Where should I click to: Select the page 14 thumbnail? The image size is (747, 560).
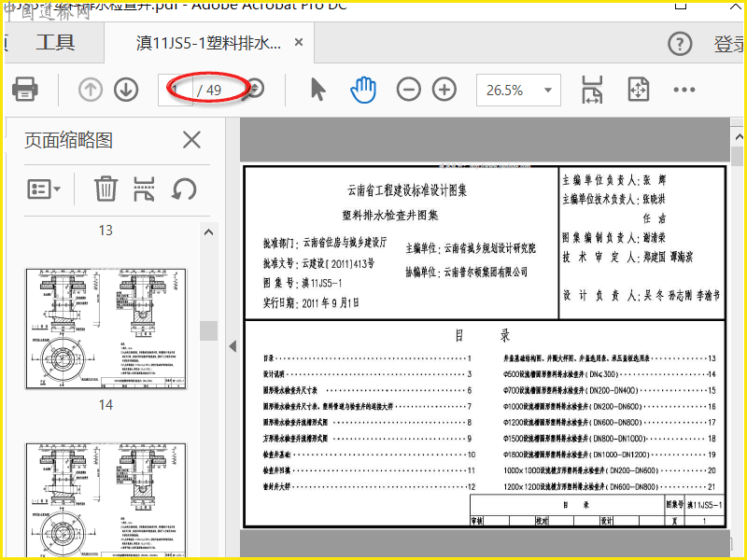click(x=106, y=329)
